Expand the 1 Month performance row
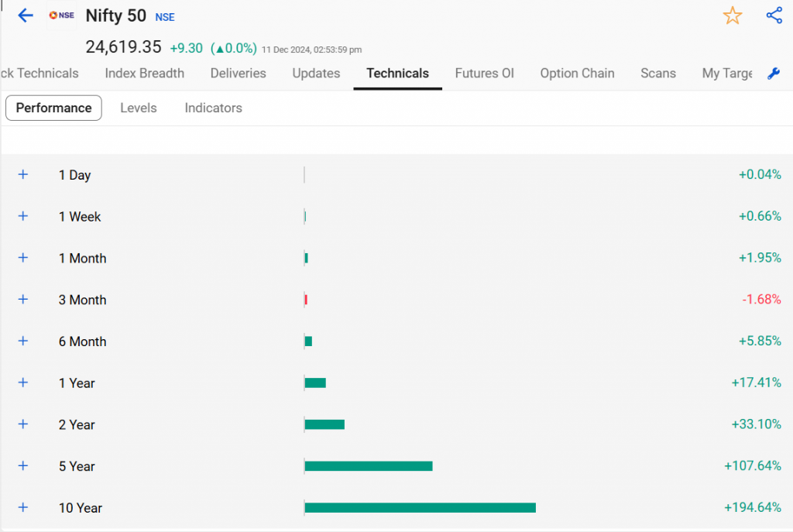The image size is (793, 532). 22,257
